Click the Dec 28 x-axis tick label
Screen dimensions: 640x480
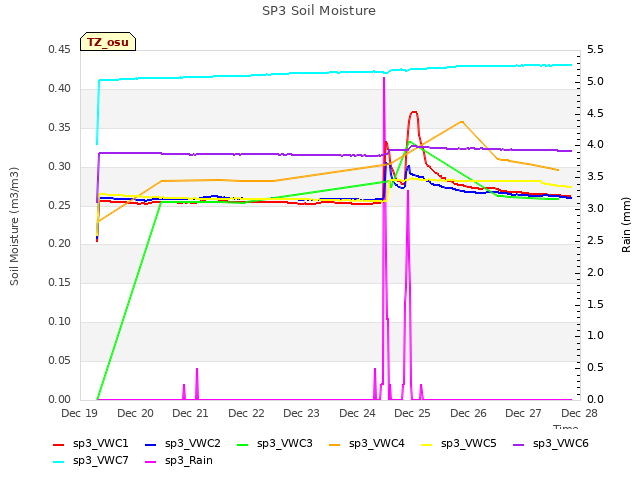coord(579,413)
